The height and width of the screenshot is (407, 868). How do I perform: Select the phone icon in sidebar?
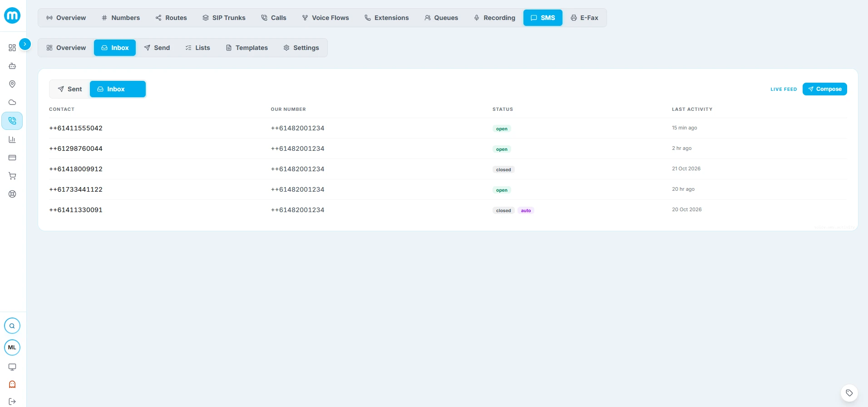(x=12, y=121)
